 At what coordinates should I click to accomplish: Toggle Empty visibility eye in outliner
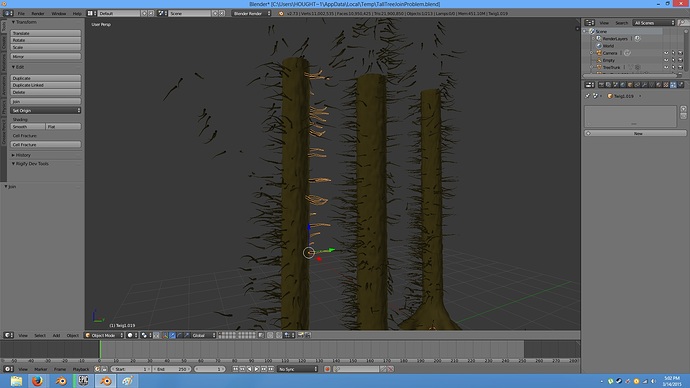pyautogui.click(x=666, y=60)
